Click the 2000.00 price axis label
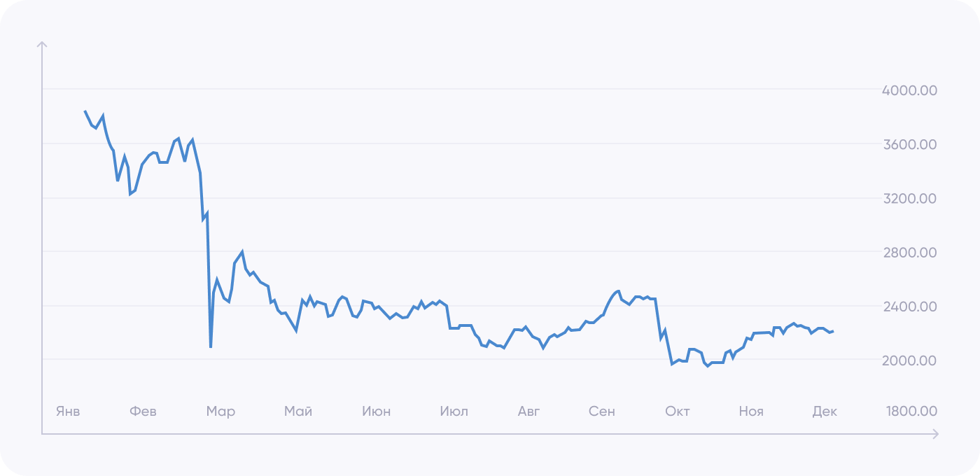The image size is (980, 476). 910,360
